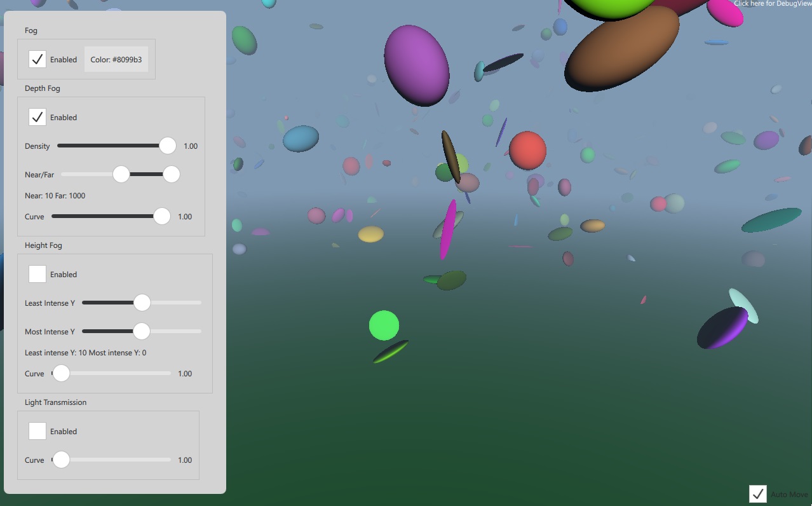Open DebugView via the top-right link
Screen dimensions: 812x506
tap(772, 3)
